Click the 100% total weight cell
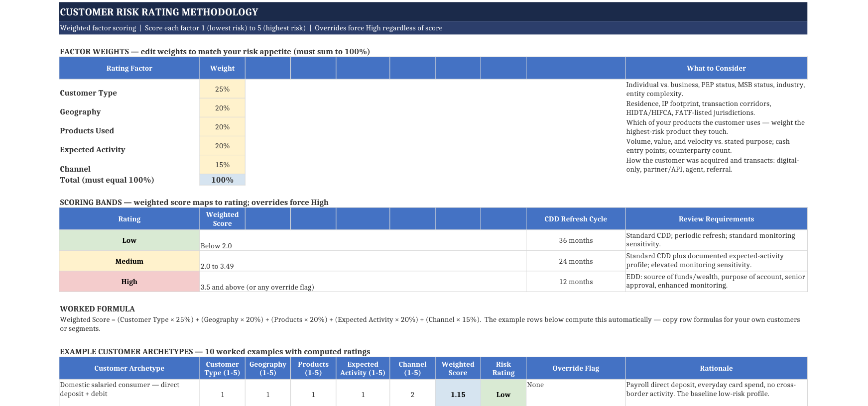Image resolution: width=868 pixels, height=406 pixels. click(222, 180)
